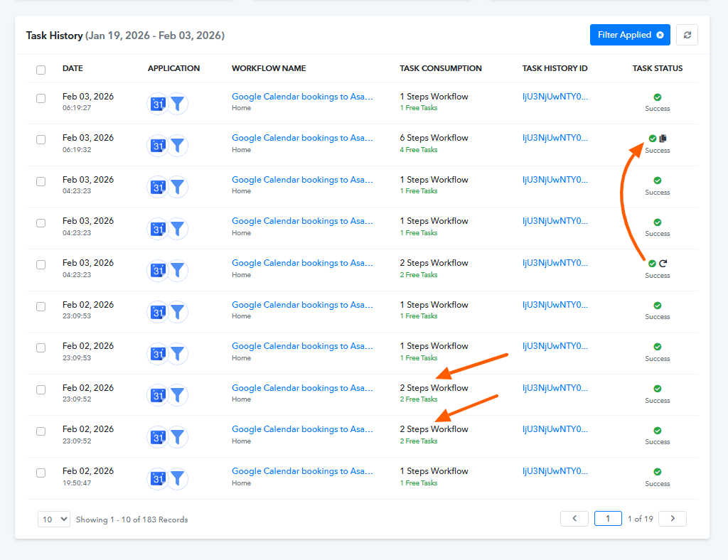Click the DATE column header
Viewport: 728px width, 560px height.
coord(73,69)
